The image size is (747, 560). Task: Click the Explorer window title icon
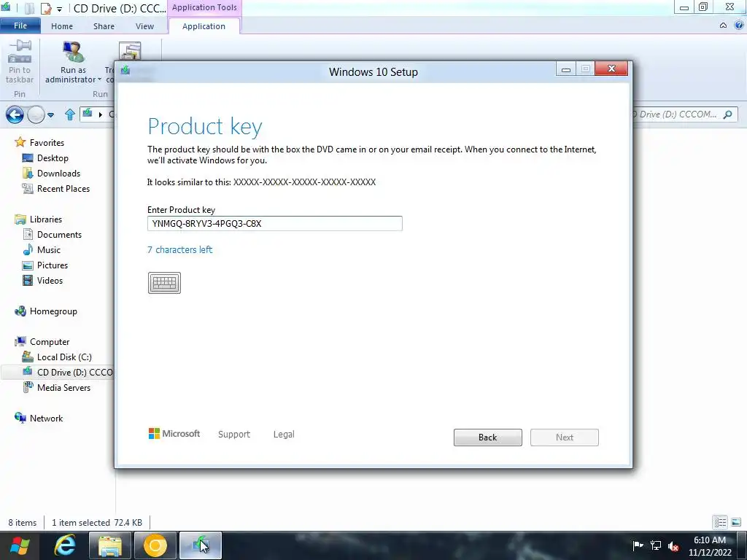(x=6, y=7)
